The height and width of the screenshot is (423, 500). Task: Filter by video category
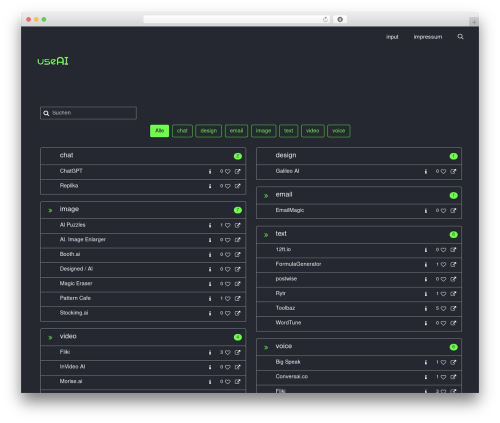click(313, 131)
